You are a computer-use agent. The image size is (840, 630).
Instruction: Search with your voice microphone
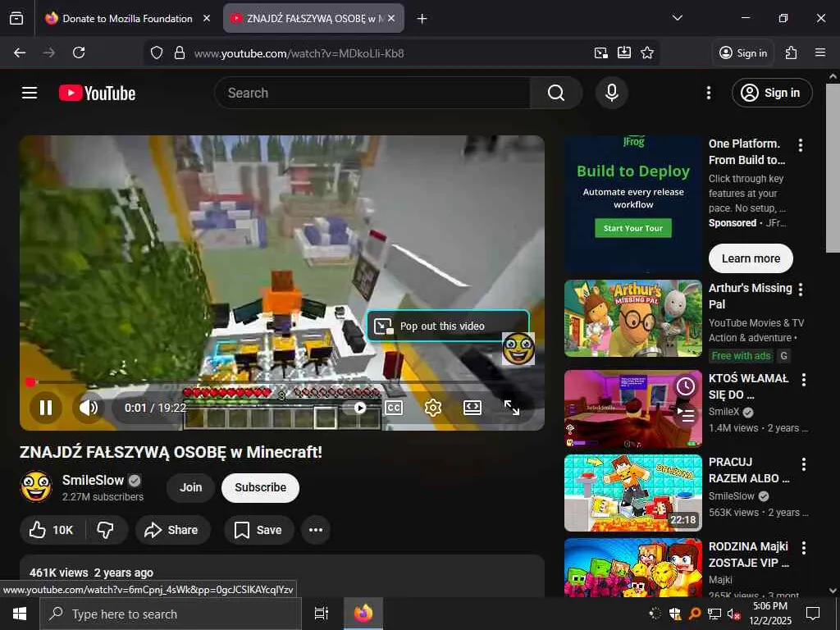tap(612, 93)
